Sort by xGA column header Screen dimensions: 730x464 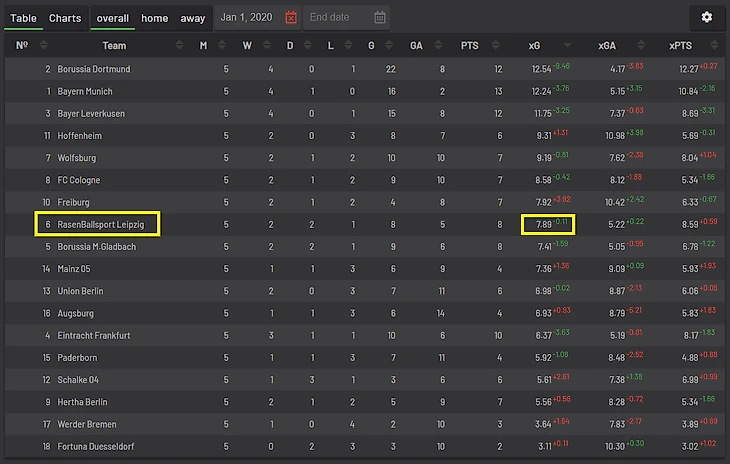click(x=607, y=45)
